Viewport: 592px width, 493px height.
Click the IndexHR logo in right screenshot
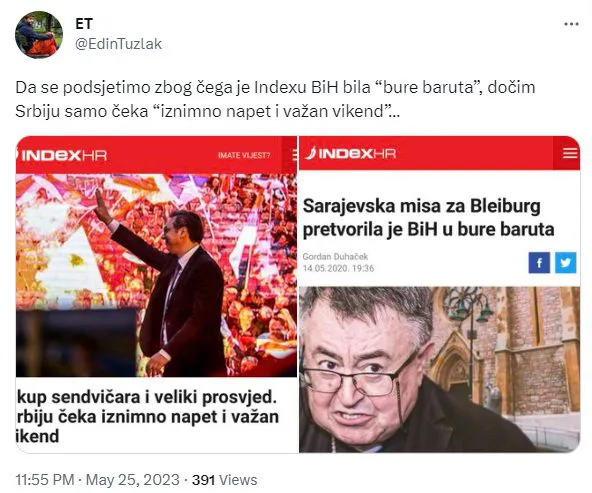pyautogui.click(x=350, y=153)
